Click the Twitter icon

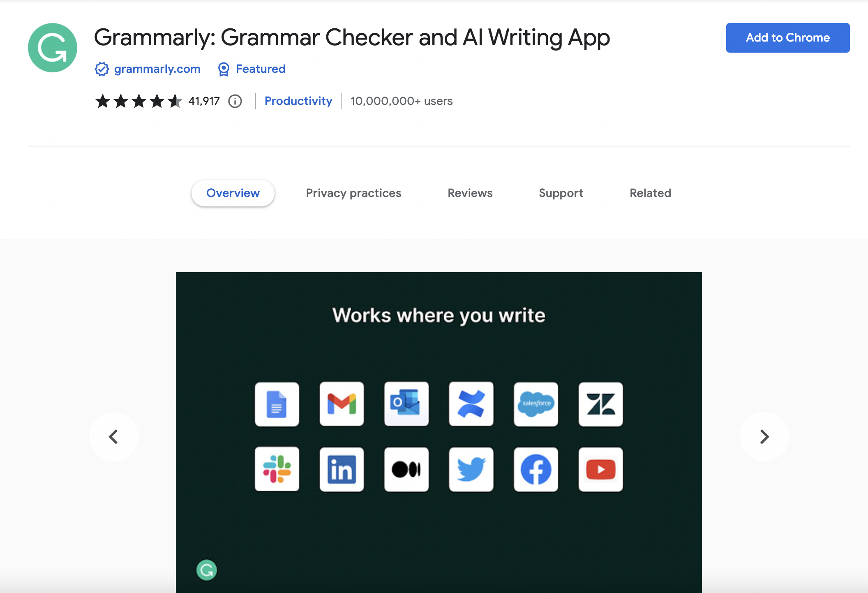pyautogui.click(x=471, y=470)
